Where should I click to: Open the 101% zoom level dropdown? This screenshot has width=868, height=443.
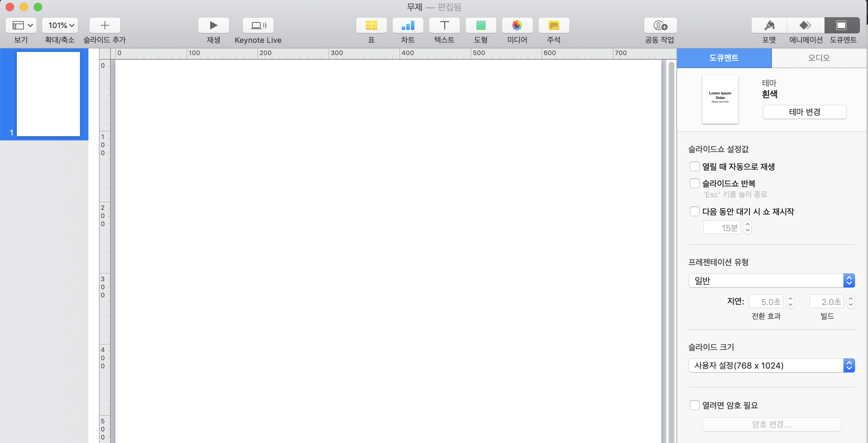(x=60, y=25)
